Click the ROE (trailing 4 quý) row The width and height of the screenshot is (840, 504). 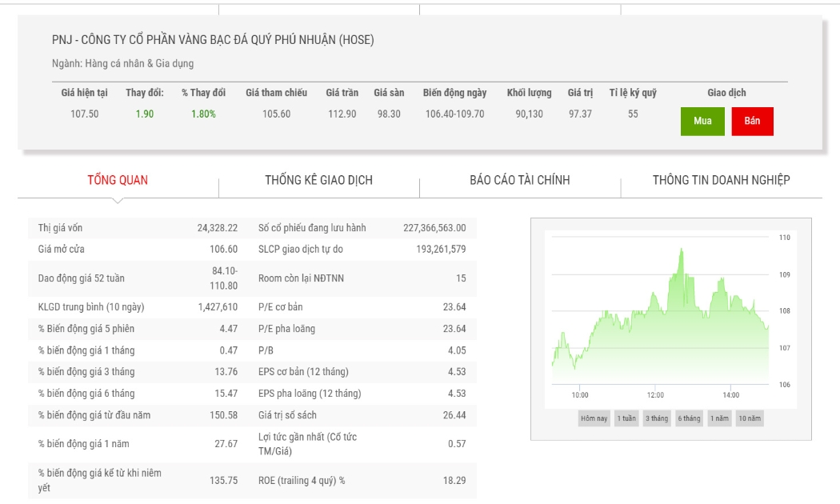(x=362, y=481)
